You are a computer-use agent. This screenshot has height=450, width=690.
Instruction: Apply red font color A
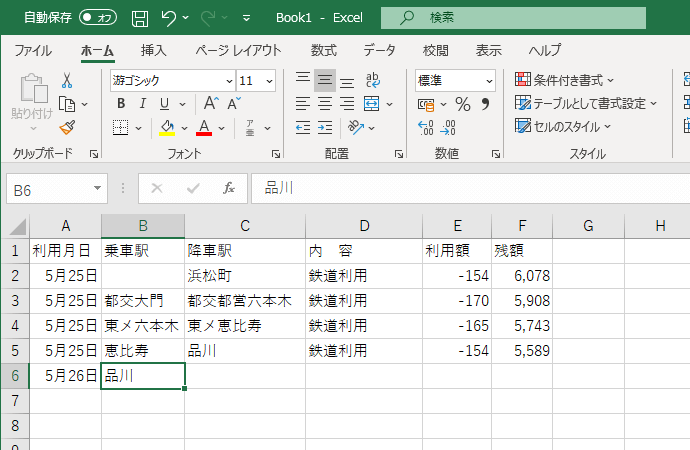point(204,128)
